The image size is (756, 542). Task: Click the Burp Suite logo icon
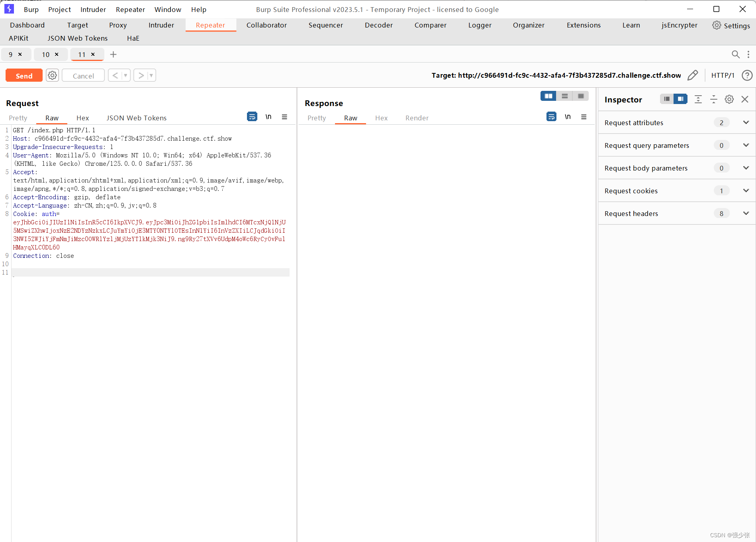(9, 9)
